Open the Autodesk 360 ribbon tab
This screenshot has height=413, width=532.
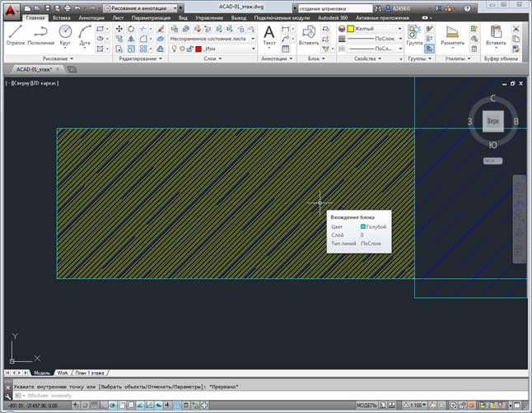click(x=333, y=17)
